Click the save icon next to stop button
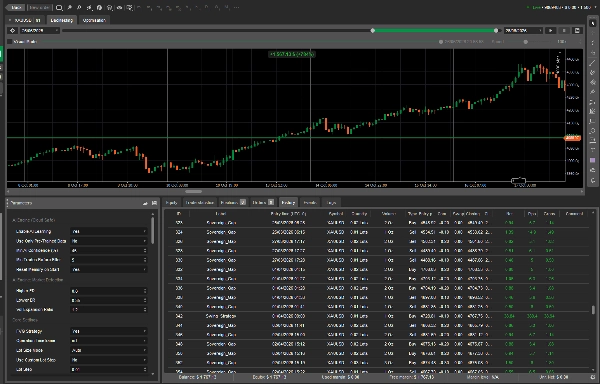The height and width of the screenshot is (384, 600). [x=577, y=31]
